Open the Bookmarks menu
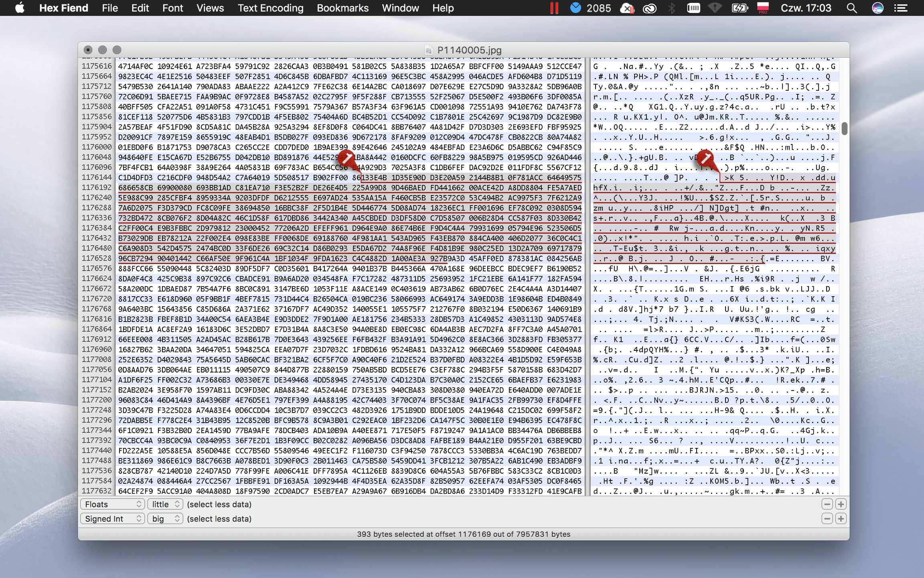924x578 pixels. tap(342, 8)
